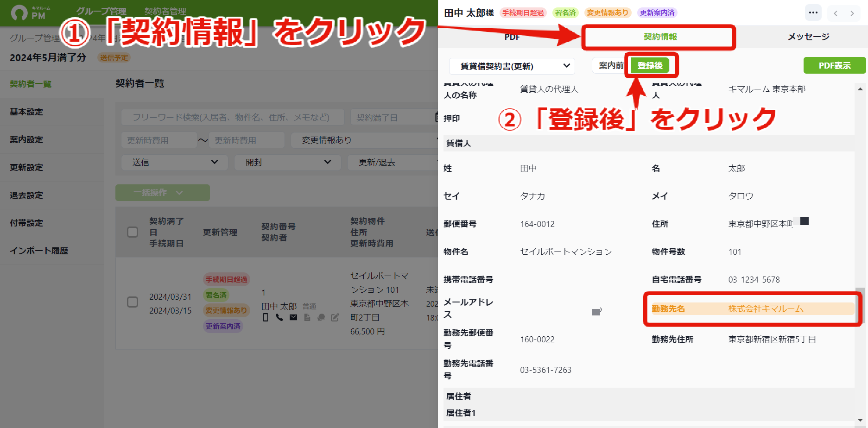This screenshot has width=868, height=428.
Task: Switch to the PDF tab
Action: [x=512, y=37]
